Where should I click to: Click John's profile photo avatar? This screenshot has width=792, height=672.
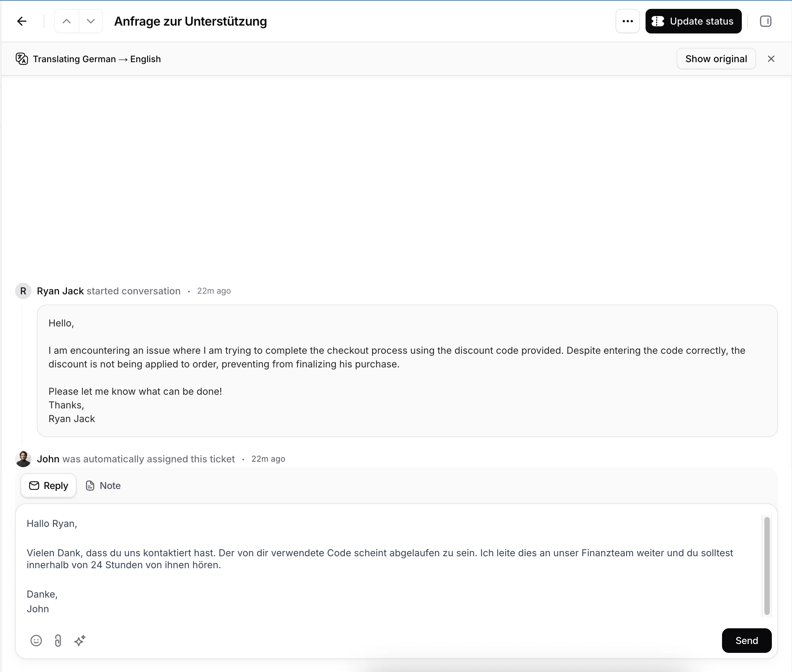pos(23,459)
